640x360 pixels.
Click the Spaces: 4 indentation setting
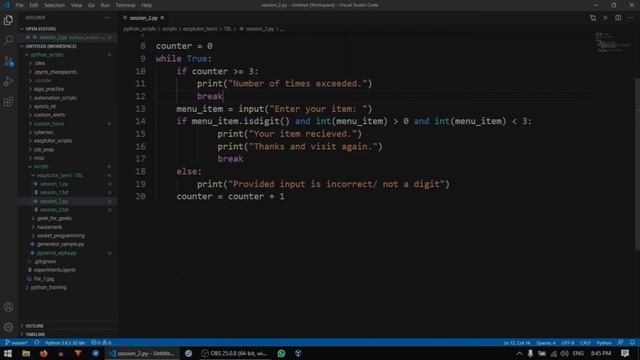pyautogui.click(x=546, y=342)
